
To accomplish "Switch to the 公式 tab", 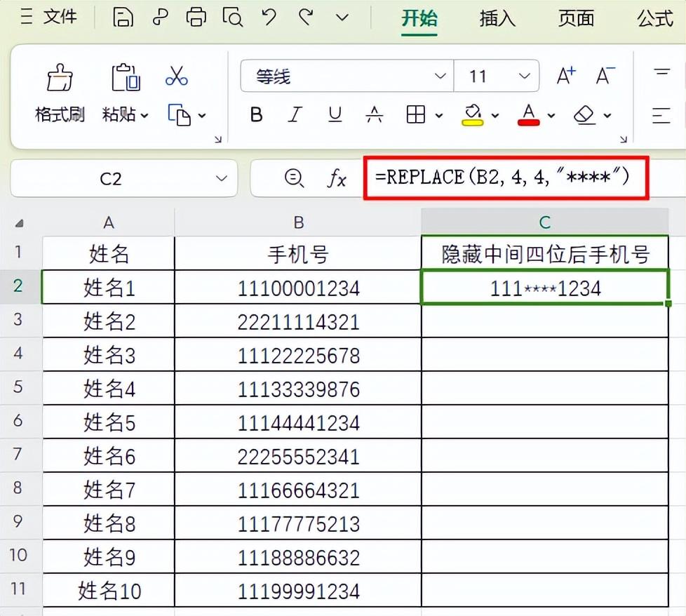I will tap(654, 18).
